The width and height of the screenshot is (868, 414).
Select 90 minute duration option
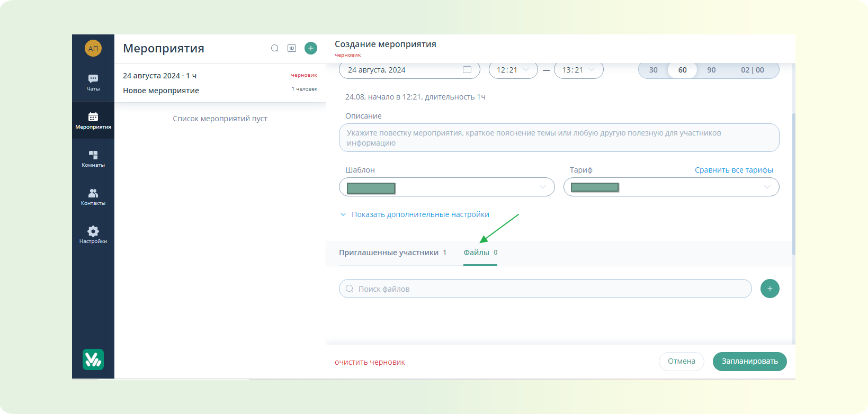point(711,70)
